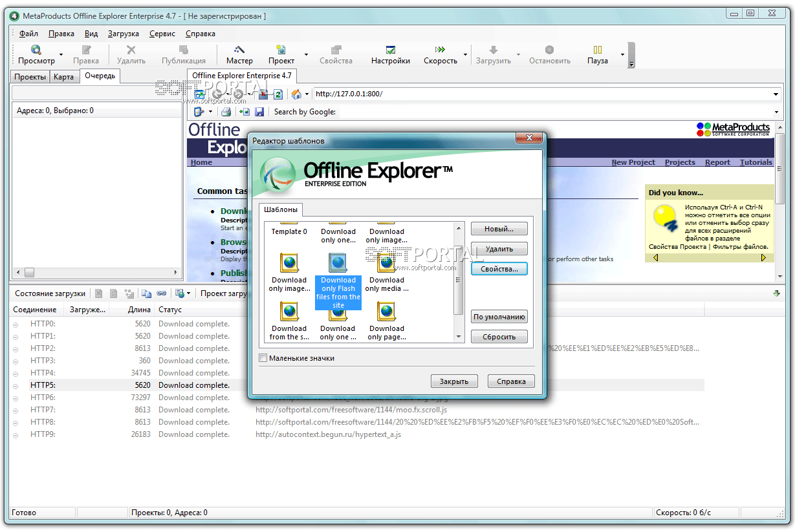Open the Загрузка menu
This screenshot has width=795, height=532.
pyautogui.click(x=124, y=34)
